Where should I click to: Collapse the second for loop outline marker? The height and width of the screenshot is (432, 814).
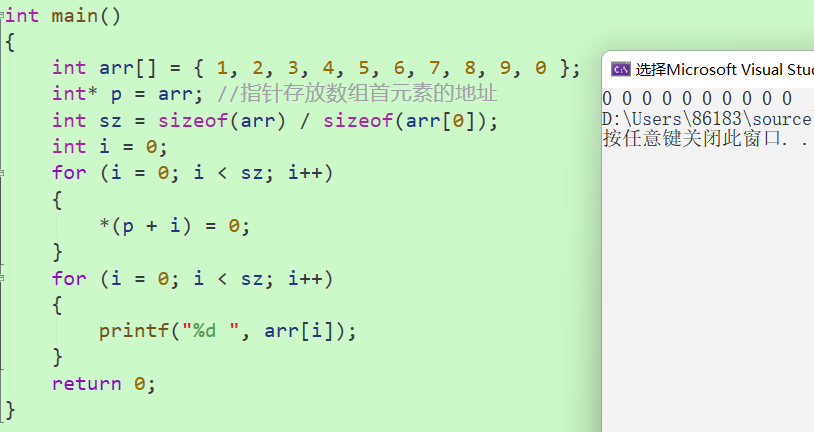click(2, 278)
